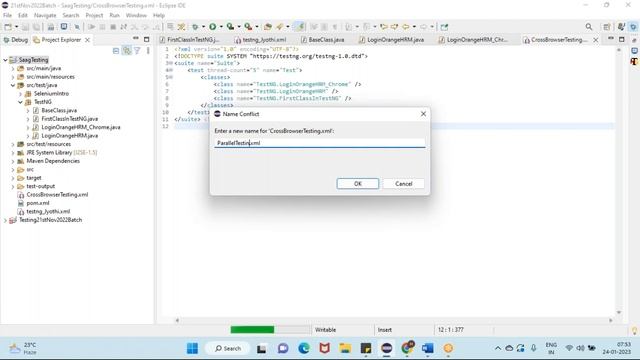Open the testng_Jyothi.xml editor tab
Viewport: 640px width, 360px height.
click(260, 40)
